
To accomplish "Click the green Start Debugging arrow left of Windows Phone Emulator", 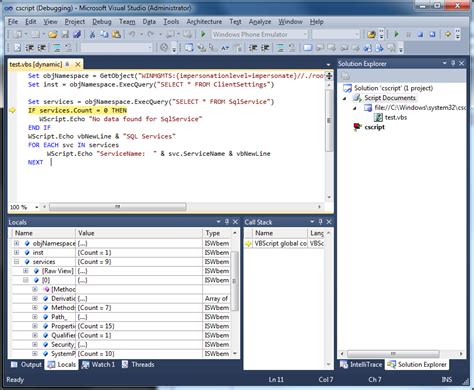I will tap(203, 34).
